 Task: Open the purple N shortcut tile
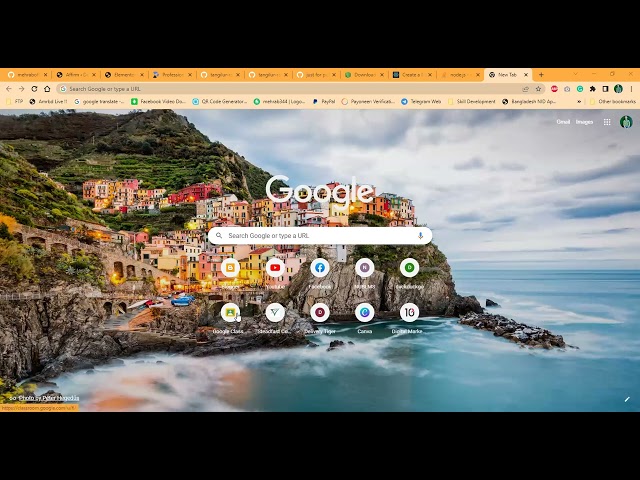(x=364, y=268)
